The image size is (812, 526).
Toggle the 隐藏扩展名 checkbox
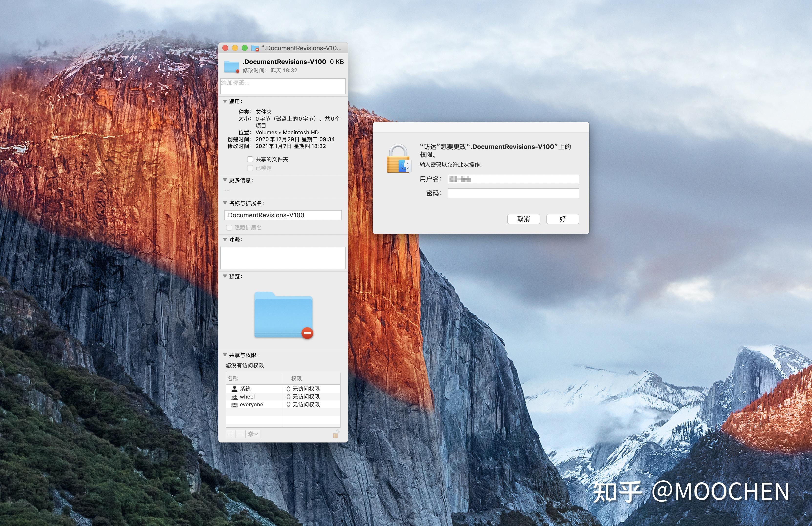(229, 228)
